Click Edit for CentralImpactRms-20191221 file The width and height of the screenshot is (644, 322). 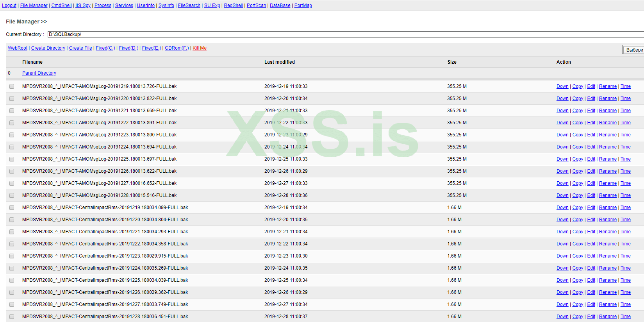[591, 232]
